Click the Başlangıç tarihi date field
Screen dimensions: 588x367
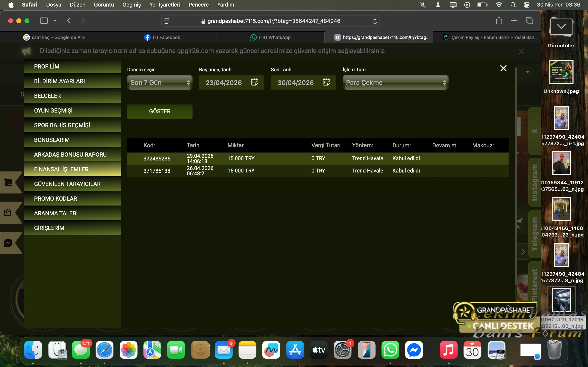click(224, 83)
